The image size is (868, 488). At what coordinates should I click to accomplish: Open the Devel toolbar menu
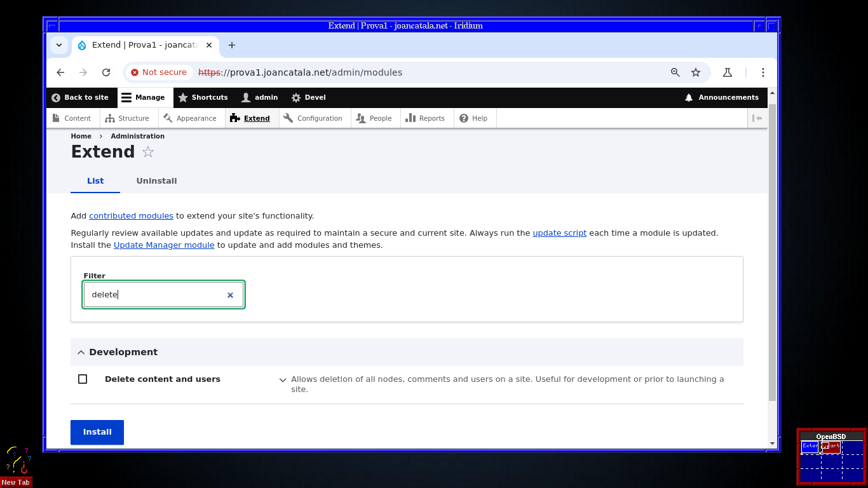pos(309,97)
